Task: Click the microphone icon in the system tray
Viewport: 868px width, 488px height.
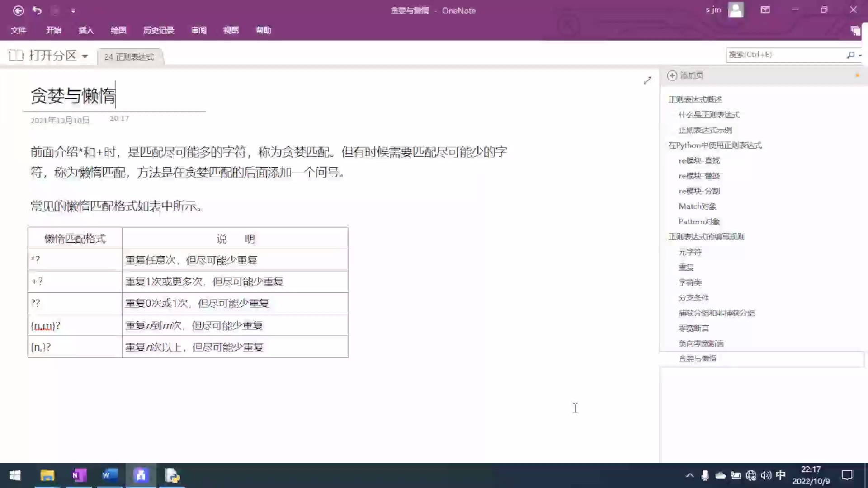Action: [x=705, y=475]
